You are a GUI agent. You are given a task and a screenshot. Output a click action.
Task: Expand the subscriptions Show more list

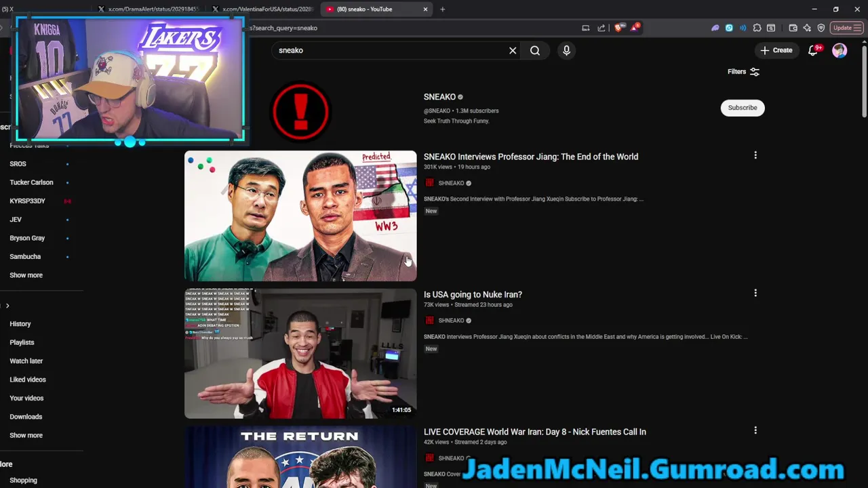click(x=26, y=275)
